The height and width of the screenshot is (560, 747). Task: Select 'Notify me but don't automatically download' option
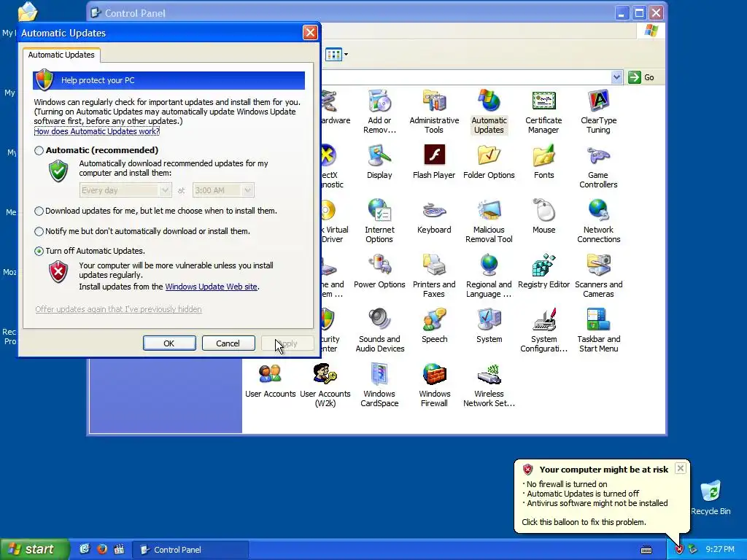[x=39, y=231]
